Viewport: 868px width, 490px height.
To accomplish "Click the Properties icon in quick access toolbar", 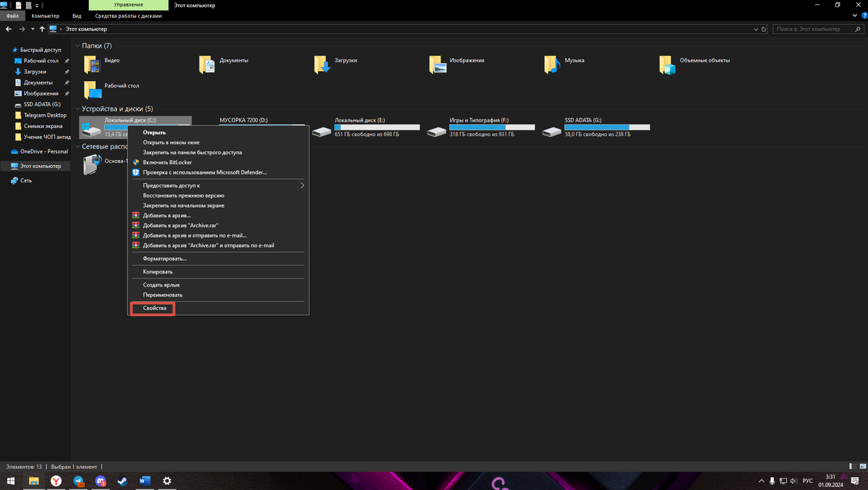I will [19, 5].
